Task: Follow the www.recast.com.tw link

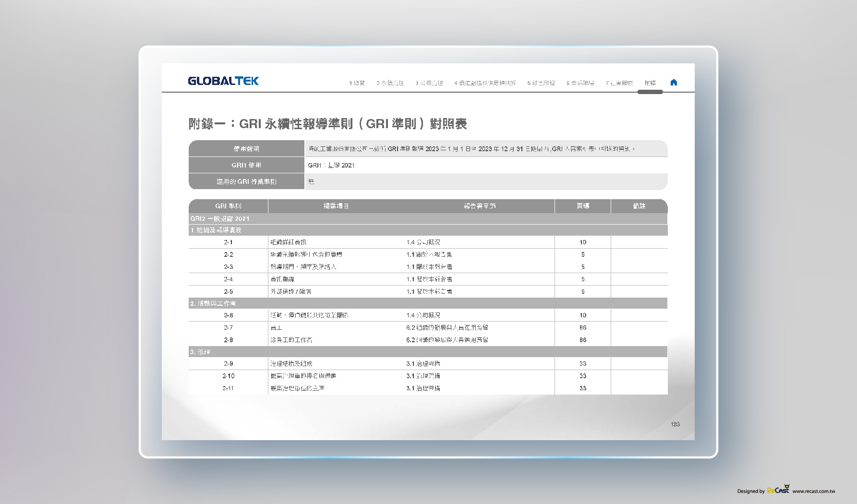Action: coord(814,491)
